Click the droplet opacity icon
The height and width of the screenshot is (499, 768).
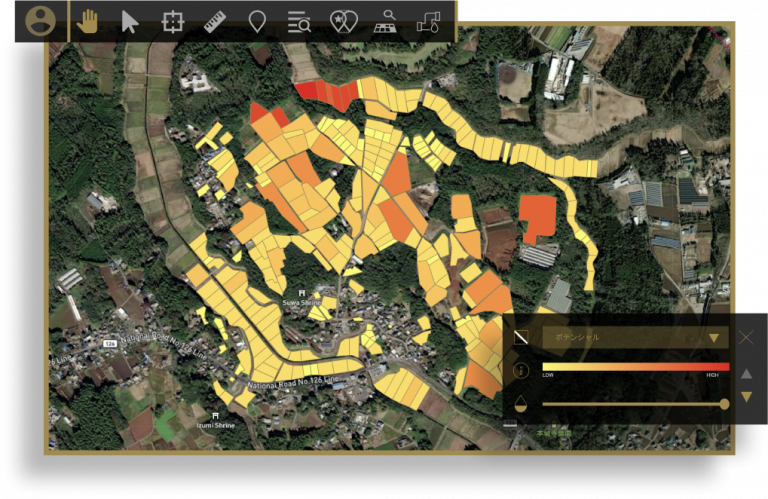click(x=521, y=404)
